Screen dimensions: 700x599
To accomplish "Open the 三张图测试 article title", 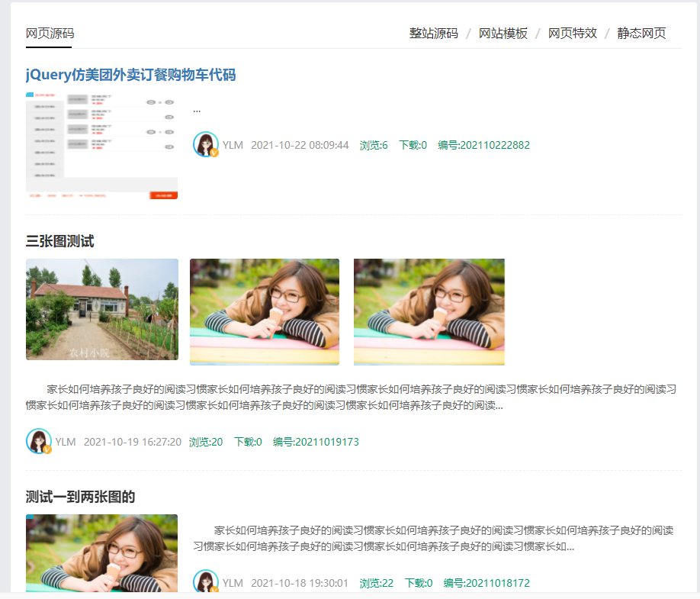I will coord(59,241).
